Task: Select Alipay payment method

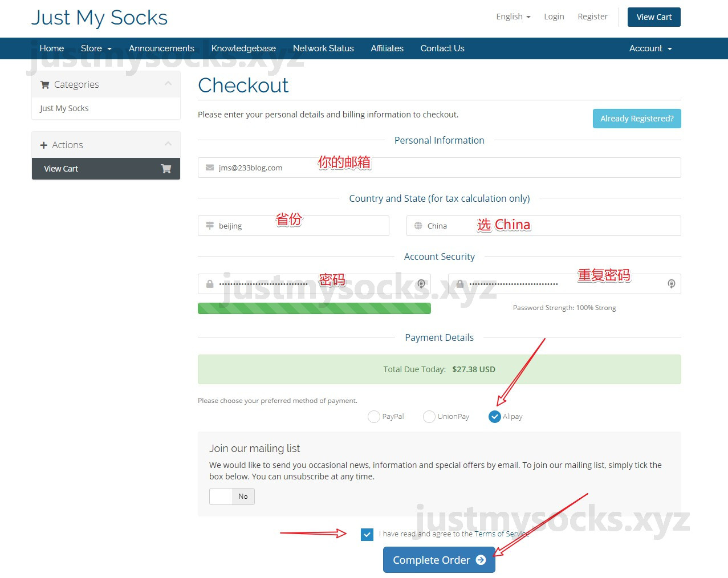Action: [495, 417]
